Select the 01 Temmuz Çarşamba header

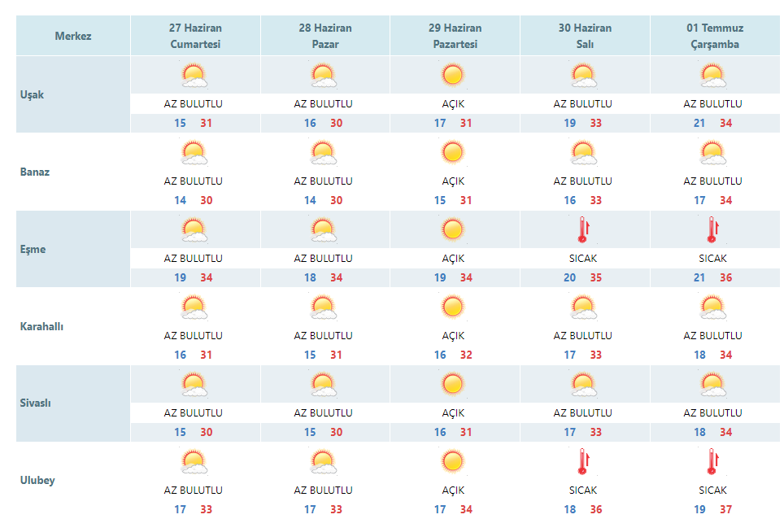[715, 36]
